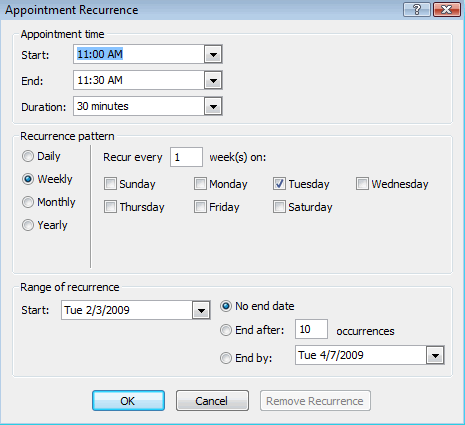The width and height of the screenshot is (465, 425).
Task: Click the Recur every weeks number field
Action: [186, 157]
